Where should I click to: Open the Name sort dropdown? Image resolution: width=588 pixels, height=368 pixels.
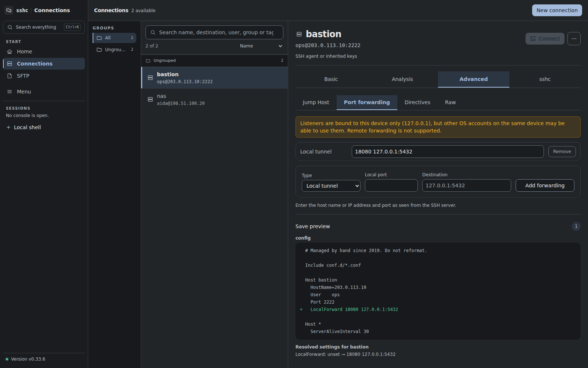coord(261,46)
